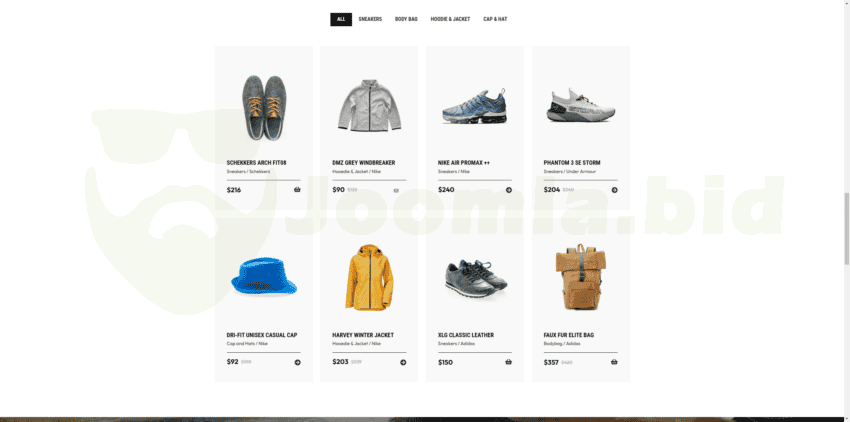This screenshot has height=422, width=850.
Task: Open the Cap & Hat filter
Action: (495, 19)
